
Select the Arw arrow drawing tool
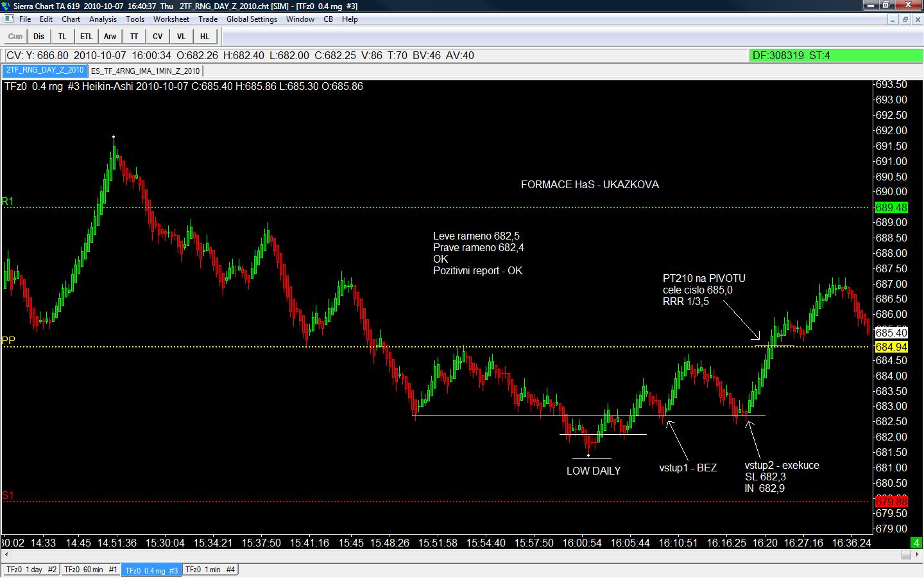pyautogui.click(x=110, y=37)
